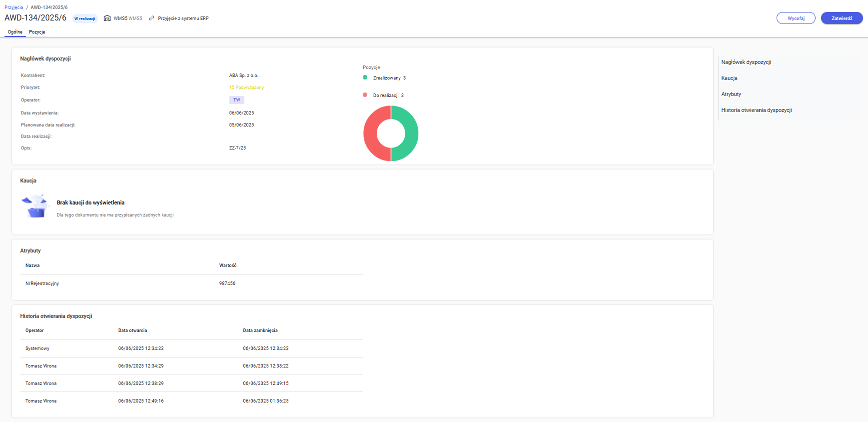Screen dimensions: 868x422
Task: Click the warehouse icon beside WMS5
Action: coord(107,18)
